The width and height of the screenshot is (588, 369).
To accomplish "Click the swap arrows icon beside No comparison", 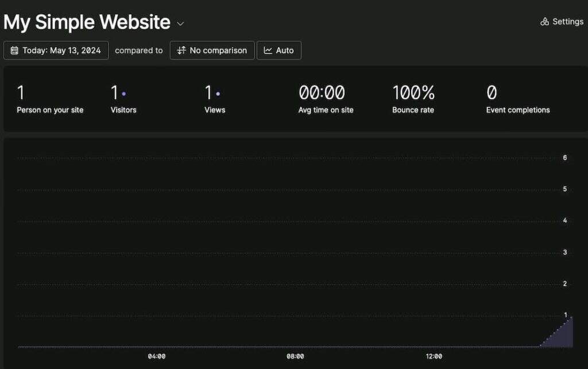I will (181, 51).
